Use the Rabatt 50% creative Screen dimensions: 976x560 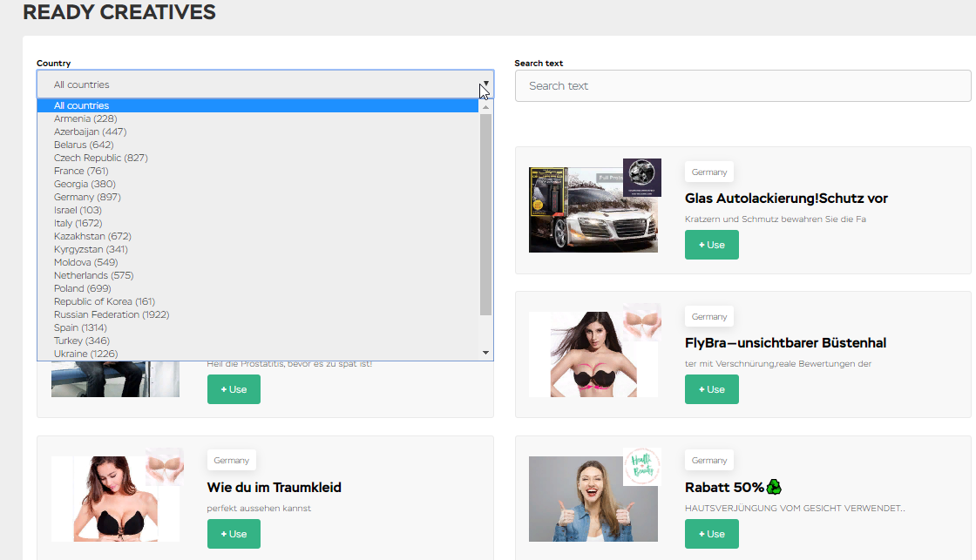[711, 534]
